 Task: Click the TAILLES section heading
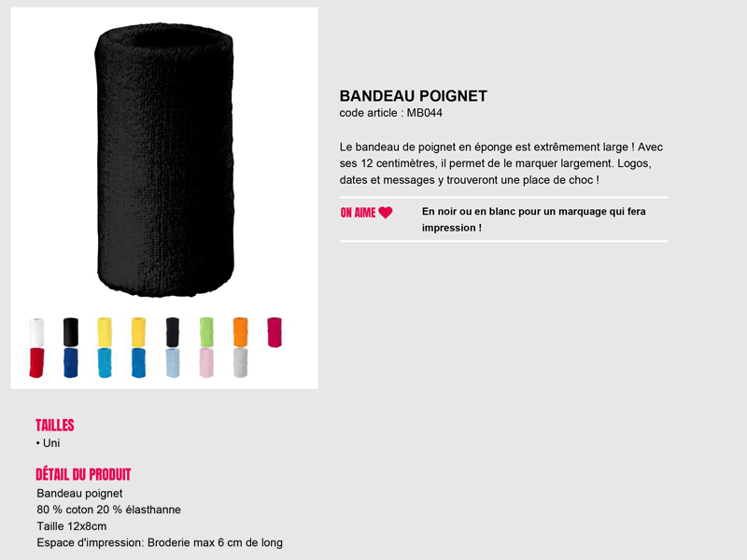(55, 426)
